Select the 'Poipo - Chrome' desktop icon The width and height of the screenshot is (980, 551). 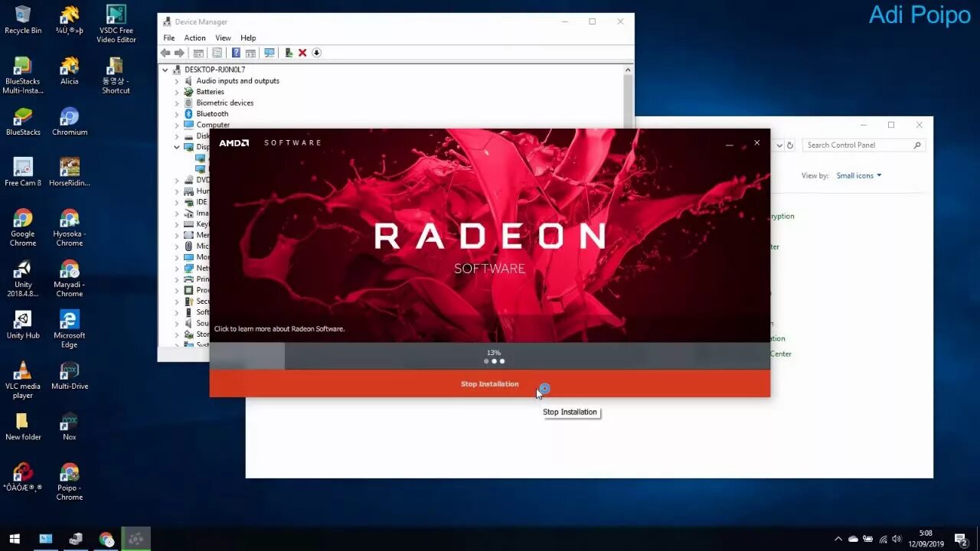tap(70, 482)
